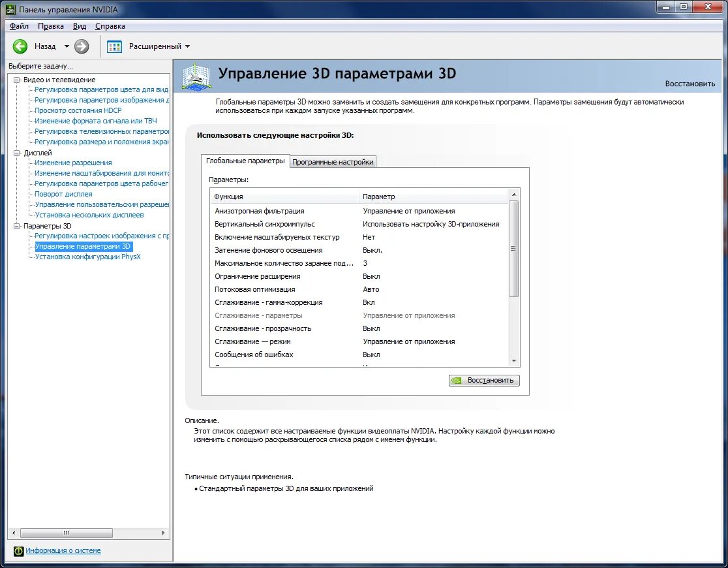
Task: Select Включение масштабируемых текстур row
Action: pos(360,237)
